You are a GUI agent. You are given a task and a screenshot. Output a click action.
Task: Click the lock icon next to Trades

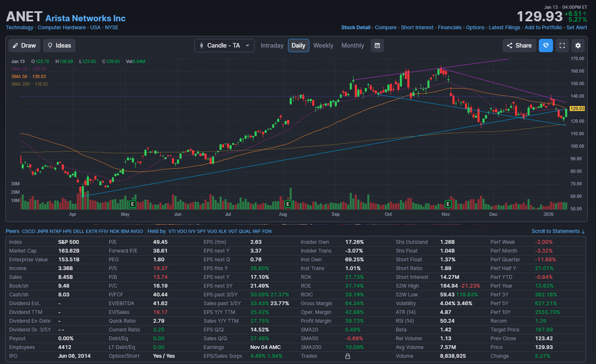click(x=348, y=356)
